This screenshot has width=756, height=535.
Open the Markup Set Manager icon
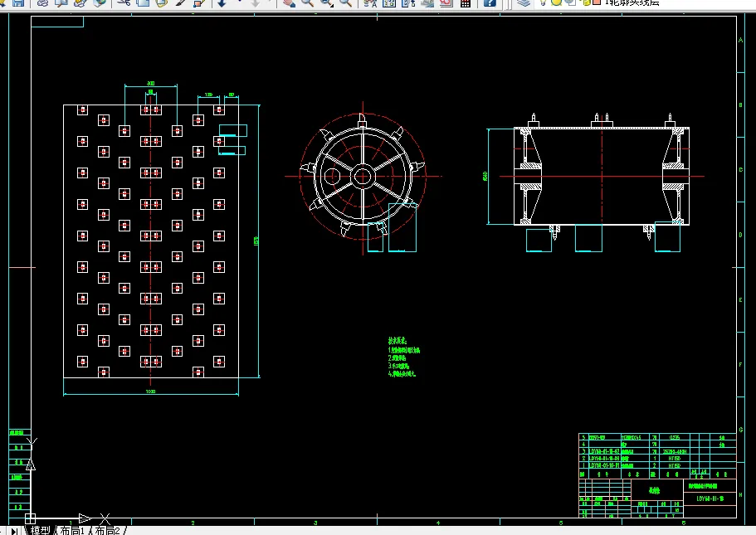coord(446,2)
